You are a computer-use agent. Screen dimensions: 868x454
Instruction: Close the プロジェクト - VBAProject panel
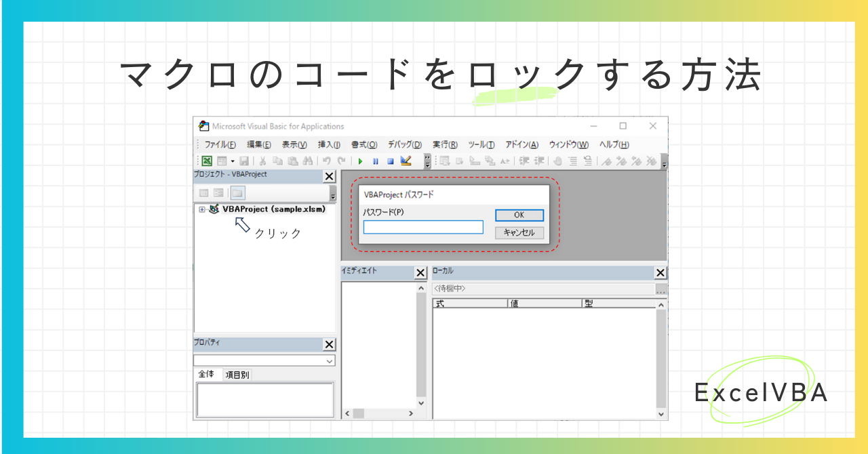tap(329, 176)
